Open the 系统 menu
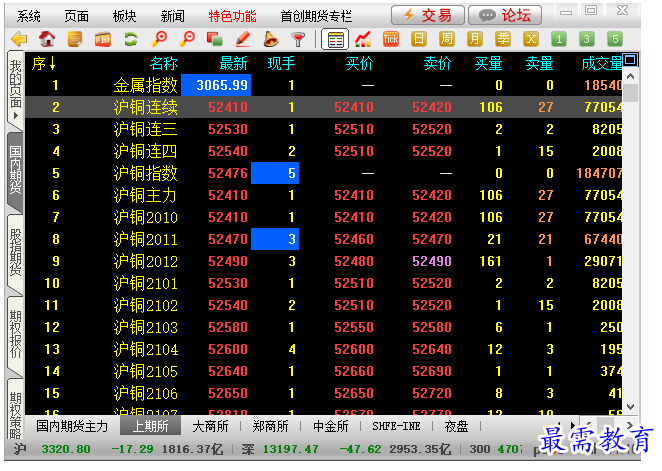Screen dimensions: 662x471 tap(29, 16)
